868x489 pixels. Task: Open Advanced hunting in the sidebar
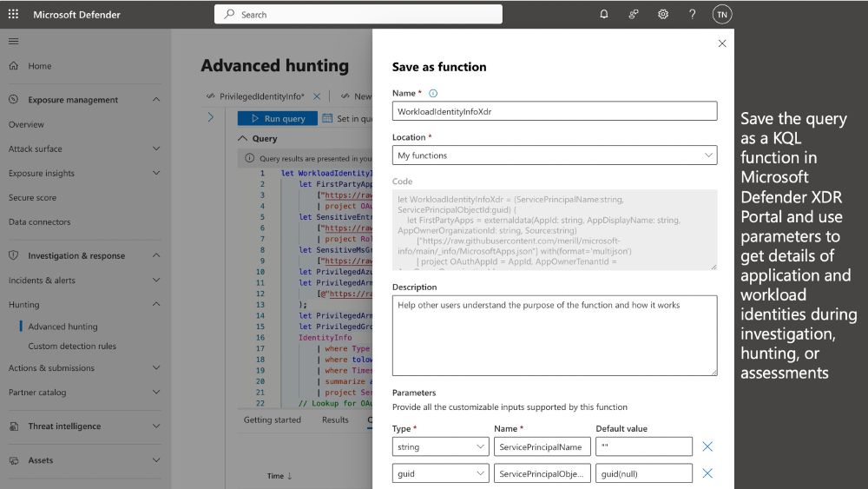point(62,327)
